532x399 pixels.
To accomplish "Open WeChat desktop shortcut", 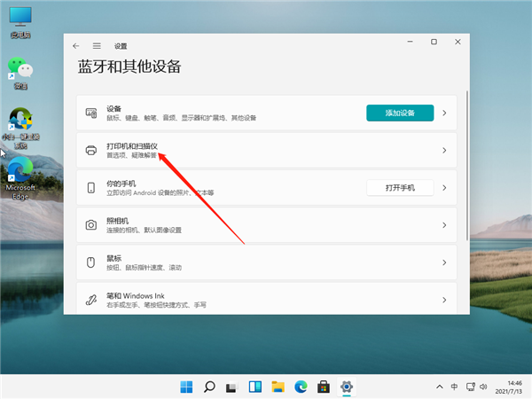I will point(19,73).
